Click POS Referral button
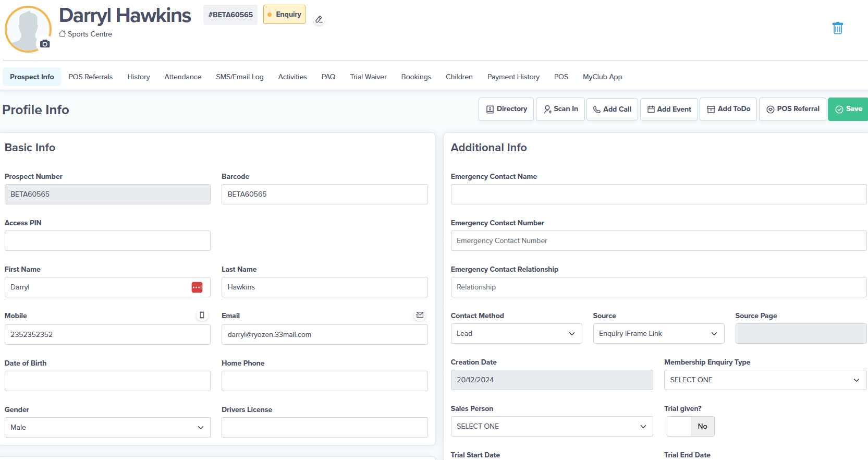868x460 pixels. coord(792,109)
